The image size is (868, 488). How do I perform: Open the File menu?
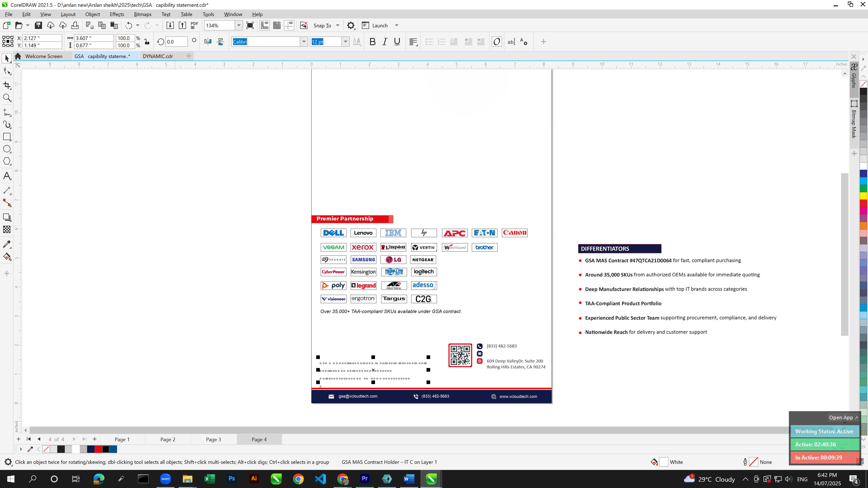9,14
